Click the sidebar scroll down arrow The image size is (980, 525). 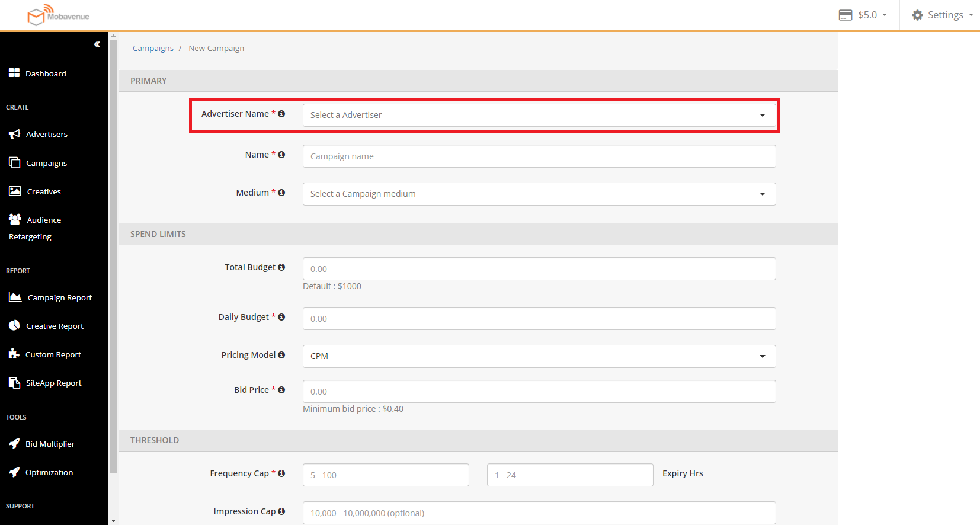click(x=113, y=521)
